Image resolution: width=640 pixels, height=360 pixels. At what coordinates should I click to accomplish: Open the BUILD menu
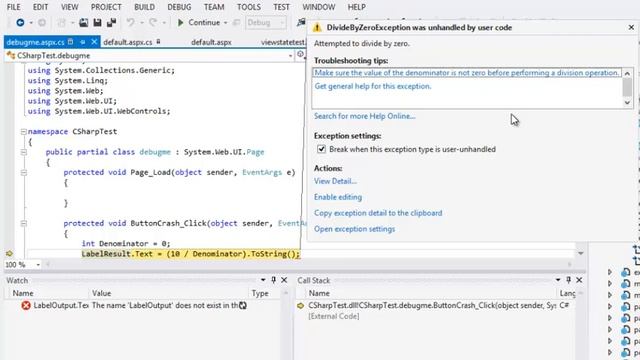coord(144,7)
